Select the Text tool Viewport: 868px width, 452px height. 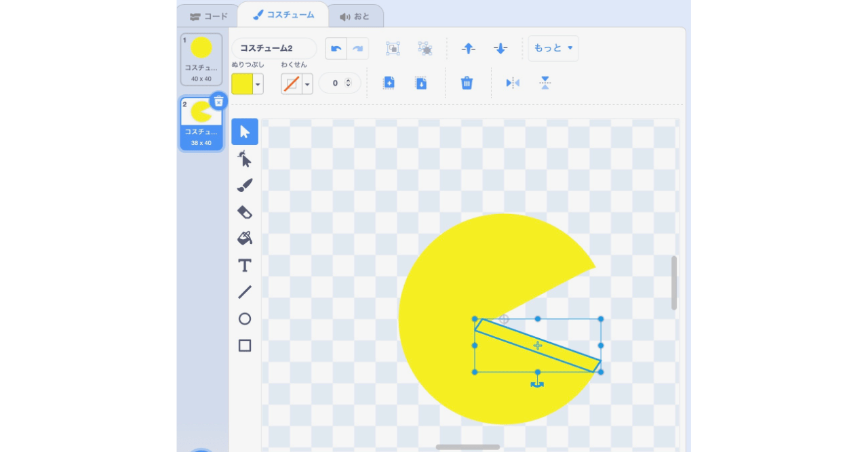tap(245, 265)
